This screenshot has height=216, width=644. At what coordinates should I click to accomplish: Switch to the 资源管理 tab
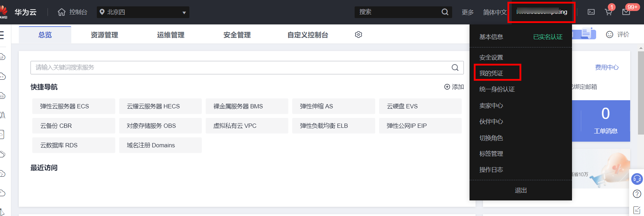click(104, 35)
